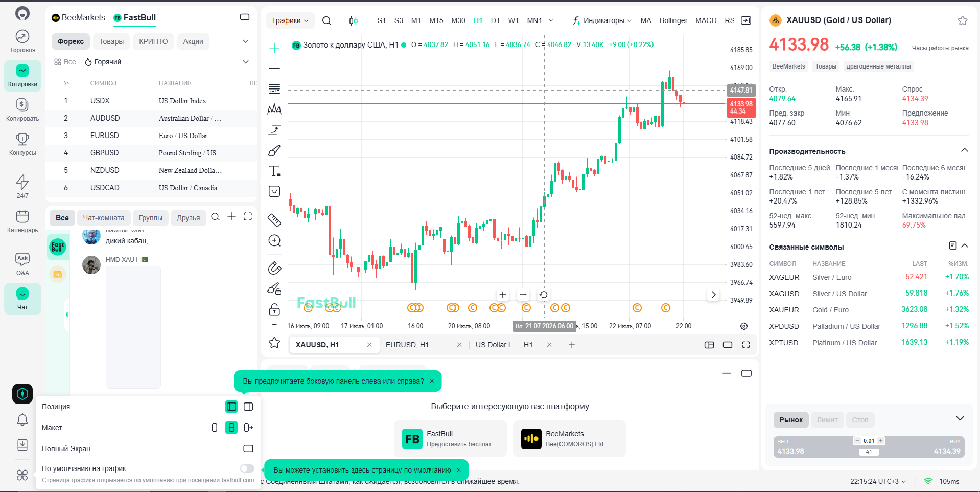This screenshot has width=980, height=492.
Task: Click the BUY 4134.39 button
Action: pos(926,446)
